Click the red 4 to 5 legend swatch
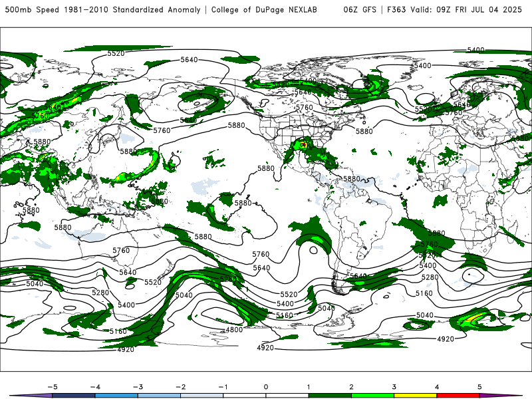 click(x=458, y=396)
